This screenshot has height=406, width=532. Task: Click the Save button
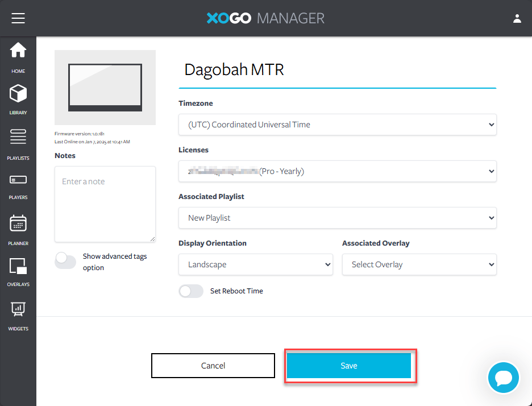(x=348, y=366)
